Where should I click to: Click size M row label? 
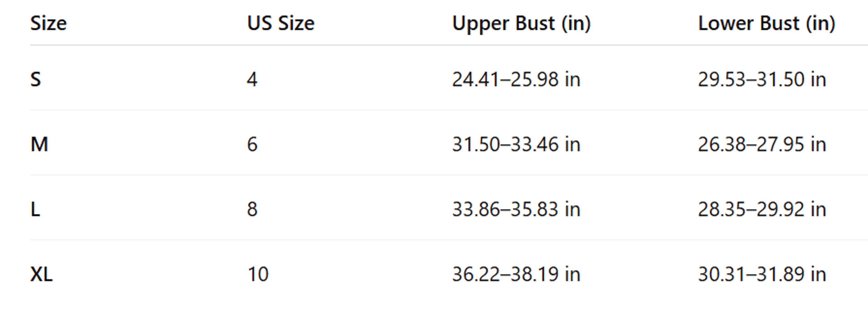tap(39, 144)
